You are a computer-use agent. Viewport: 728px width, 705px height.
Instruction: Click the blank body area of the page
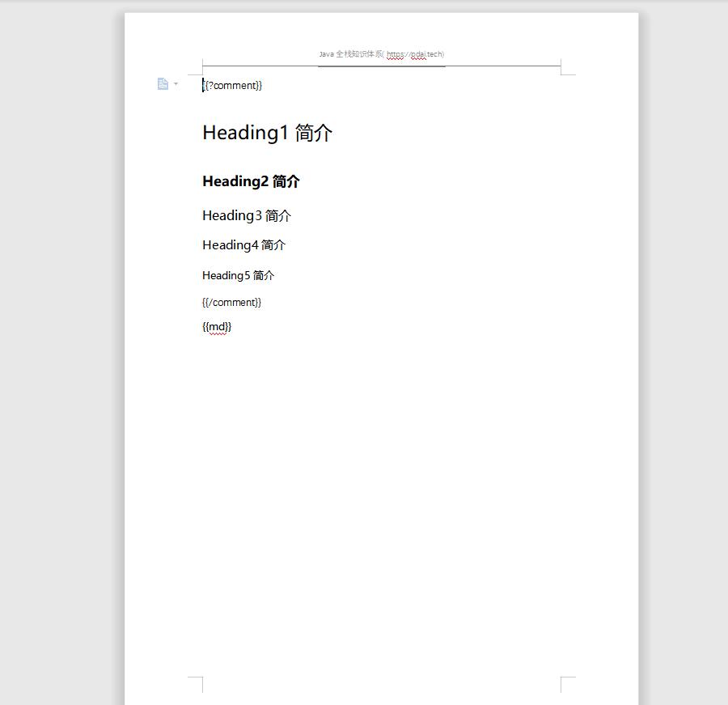click(380, 486)
